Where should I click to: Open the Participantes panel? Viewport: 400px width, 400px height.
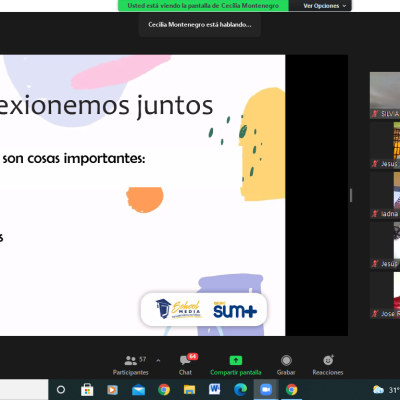pos(131,365)
